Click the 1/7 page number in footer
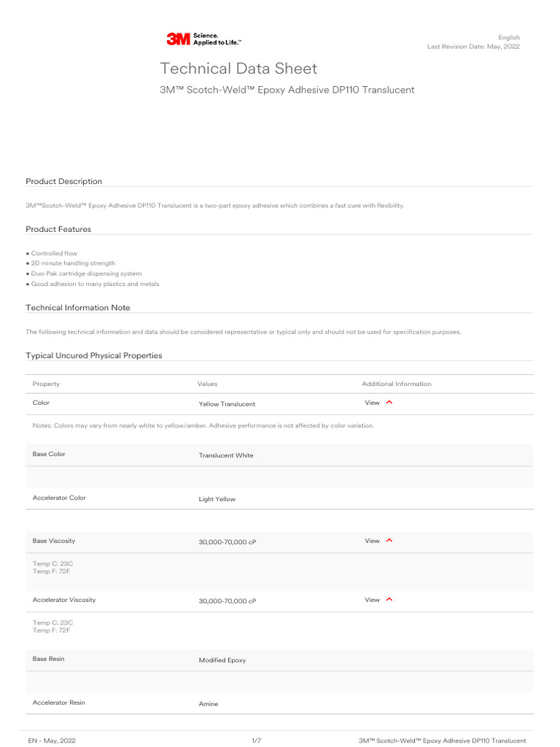Screen dimensions: 560x747 (x=256, y=740)
